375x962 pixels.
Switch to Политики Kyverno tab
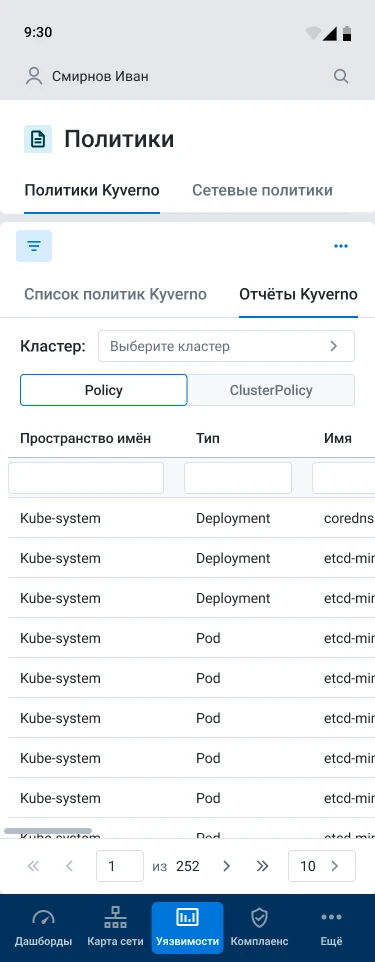click(92, 190)
